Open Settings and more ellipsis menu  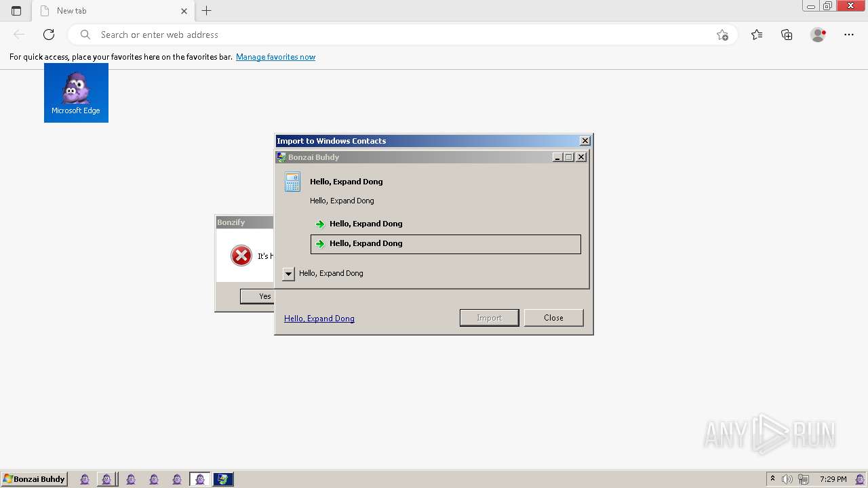click(849, 35)
